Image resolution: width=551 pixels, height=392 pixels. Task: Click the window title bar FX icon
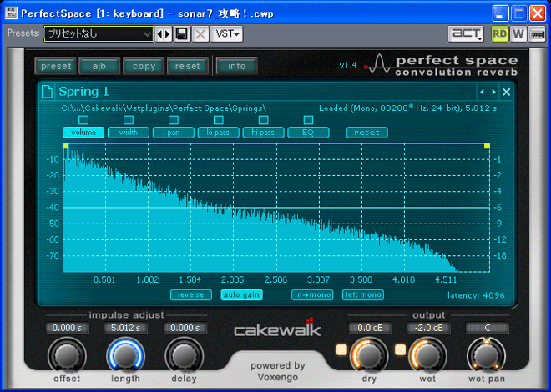click(11, 13)
